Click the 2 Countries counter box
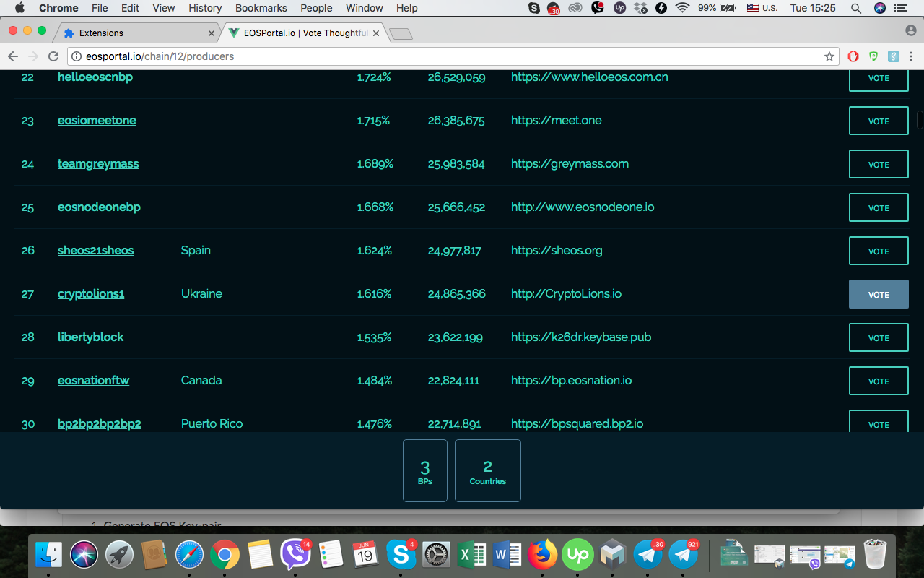This screenshot has width=924, height=578. pos(488,470)
